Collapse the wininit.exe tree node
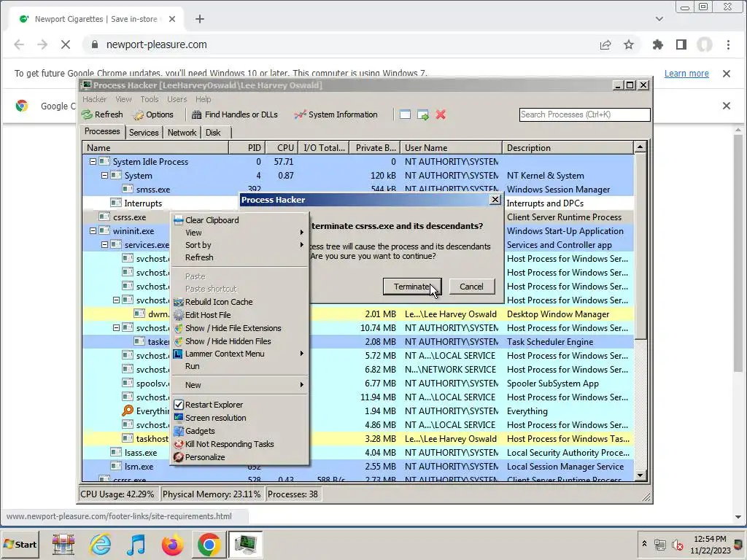 click(x=93, y=231)
